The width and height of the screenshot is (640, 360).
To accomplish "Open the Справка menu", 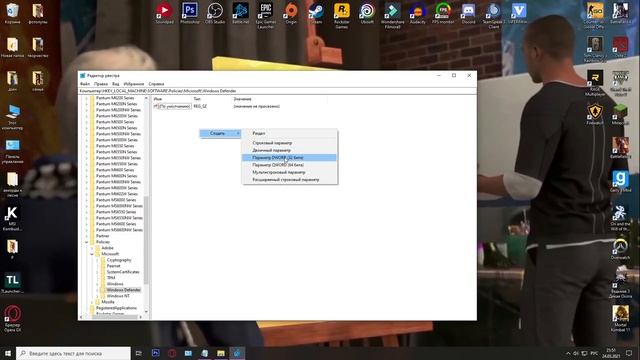I will [x=156, y=84].
